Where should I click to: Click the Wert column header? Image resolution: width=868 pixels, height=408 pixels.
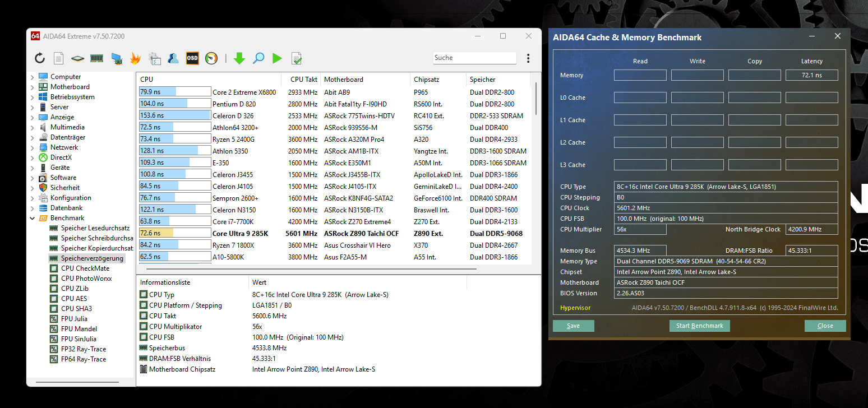click(x=357, y=282)
